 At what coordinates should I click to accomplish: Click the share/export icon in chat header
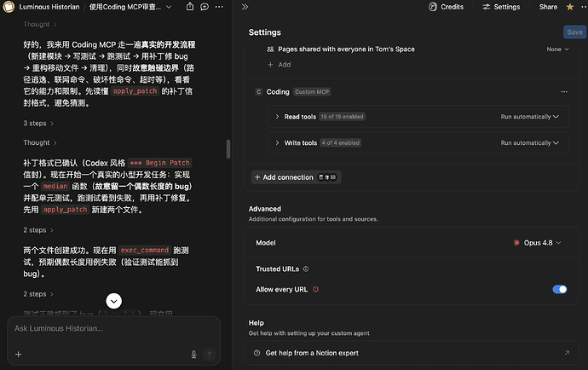point(190,7)
